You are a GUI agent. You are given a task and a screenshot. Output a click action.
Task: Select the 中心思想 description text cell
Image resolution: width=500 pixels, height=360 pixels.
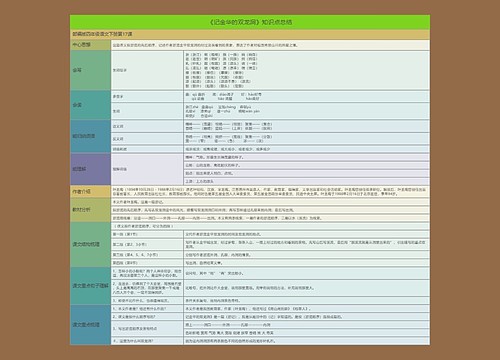(270, 45)
